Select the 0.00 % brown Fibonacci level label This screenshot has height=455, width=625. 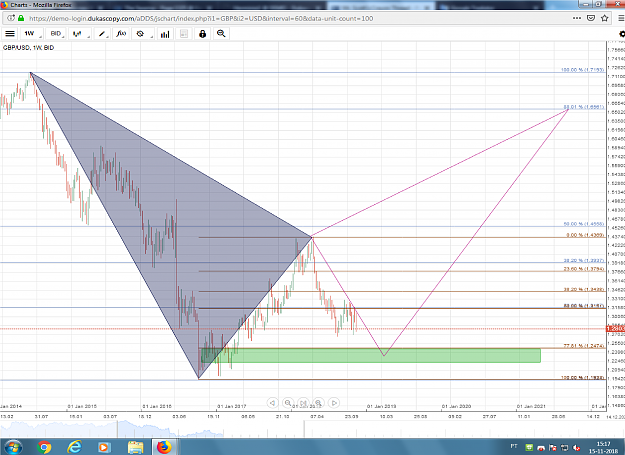(585, 235)
